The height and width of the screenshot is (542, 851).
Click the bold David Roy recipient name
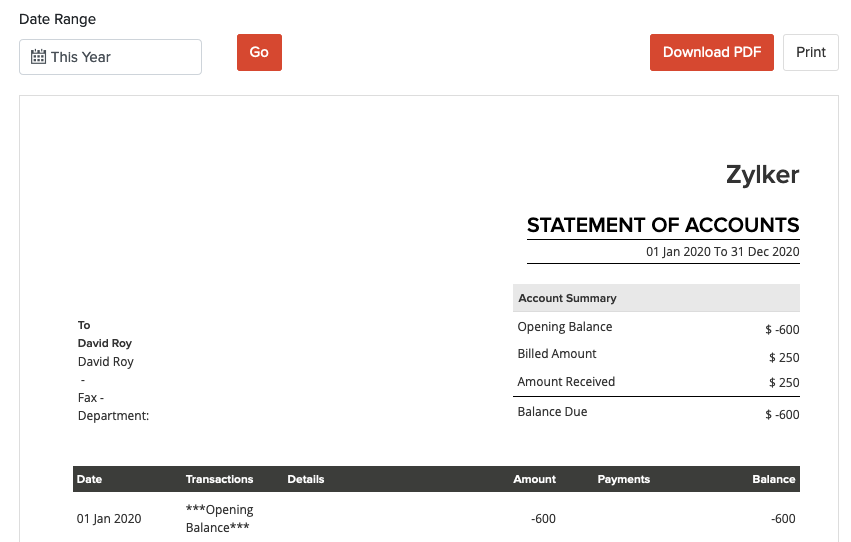coord(105,343)
